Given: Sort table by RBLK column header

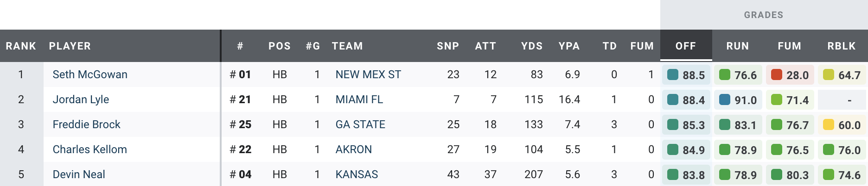Looking at the screenshot, I should click(841, 46).
